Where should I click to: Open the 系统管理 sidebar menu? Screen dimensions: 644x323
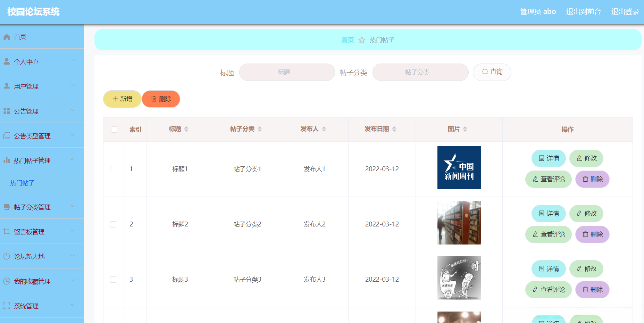click(x=42, y=306)
